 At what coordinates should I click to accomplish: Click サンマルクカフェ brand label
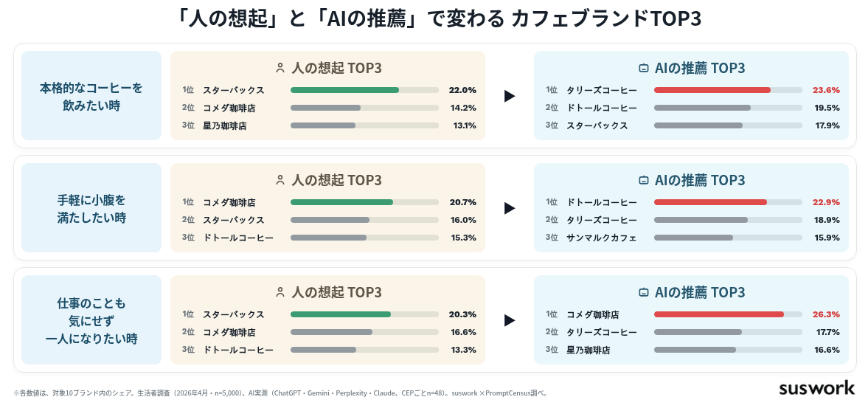(601, 238)
